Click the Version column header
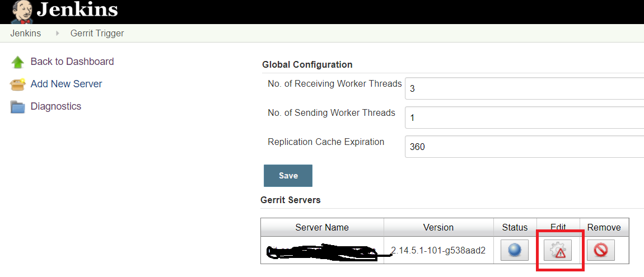The height and width of the screenshot is (277, 644). tap(438, 227)
